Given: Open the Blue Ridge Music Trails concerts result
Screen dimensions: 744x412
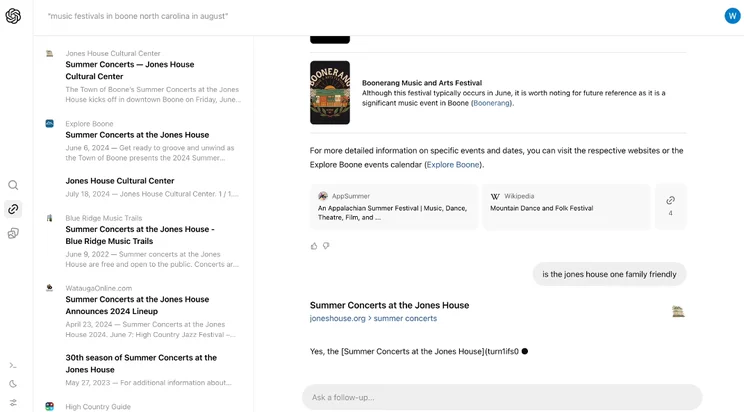Looking at the screenshot, I should pos(140,235).
